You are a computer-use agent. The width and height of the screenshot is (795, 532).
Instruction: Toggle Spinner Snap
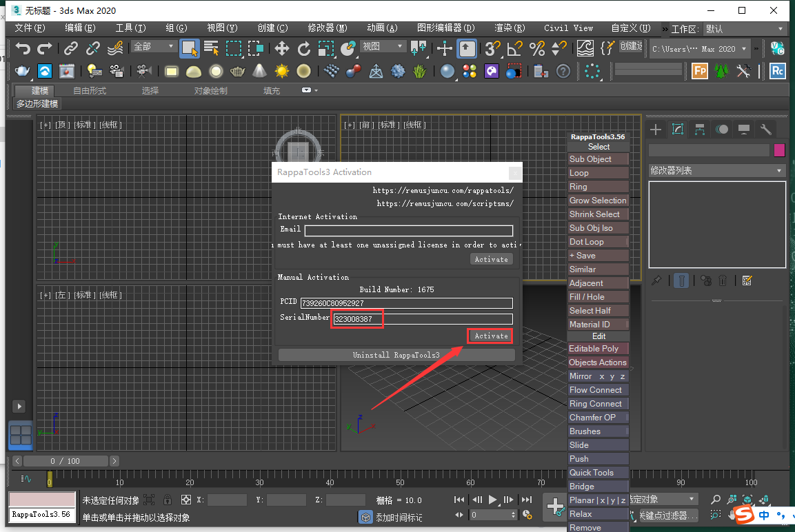[558, 49]
